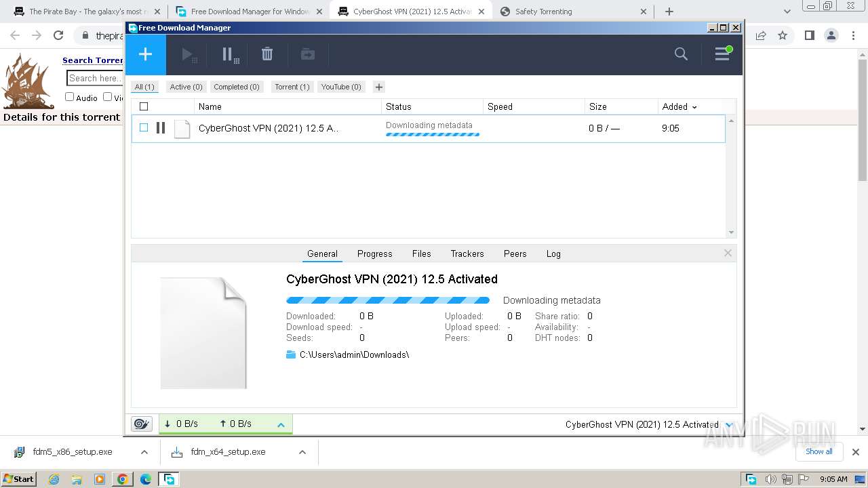Click in the Pirate Bay search field
Image resolution: width=868 pixels, height=488 pixels.
(x=95, y=78)
